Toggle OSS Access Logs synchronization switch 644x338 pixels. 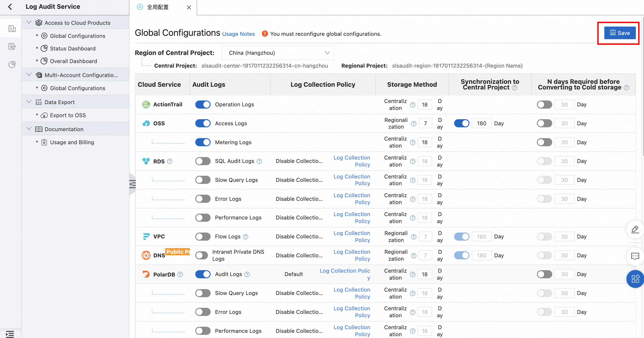coord(462,123)
